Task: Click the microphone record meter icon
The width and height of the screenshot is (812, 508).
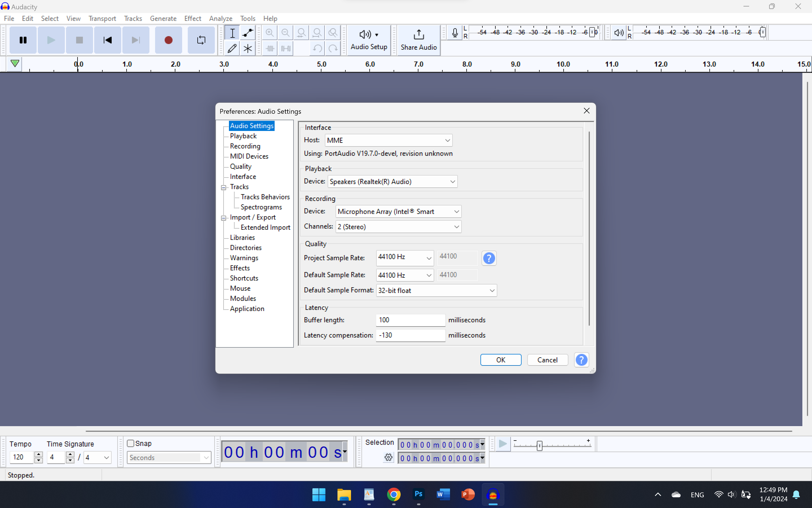Action: [x=455, y=32]
